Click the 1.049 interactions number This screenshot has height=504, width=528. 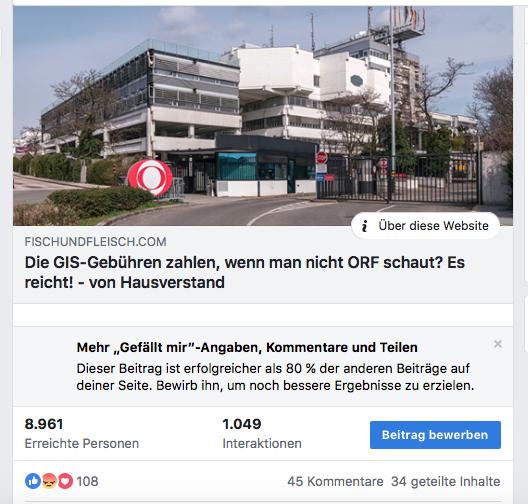coord(242,424)
